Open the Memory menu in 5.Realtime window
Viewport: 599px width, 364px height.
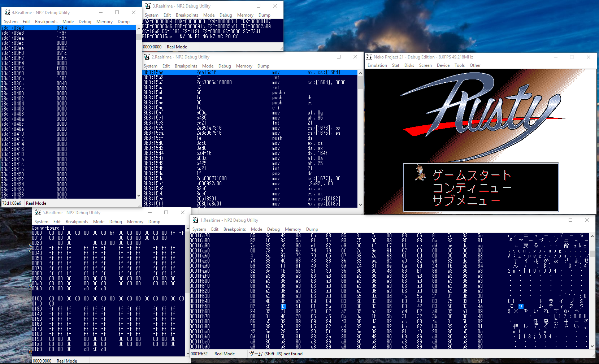(x=135, y=222)
